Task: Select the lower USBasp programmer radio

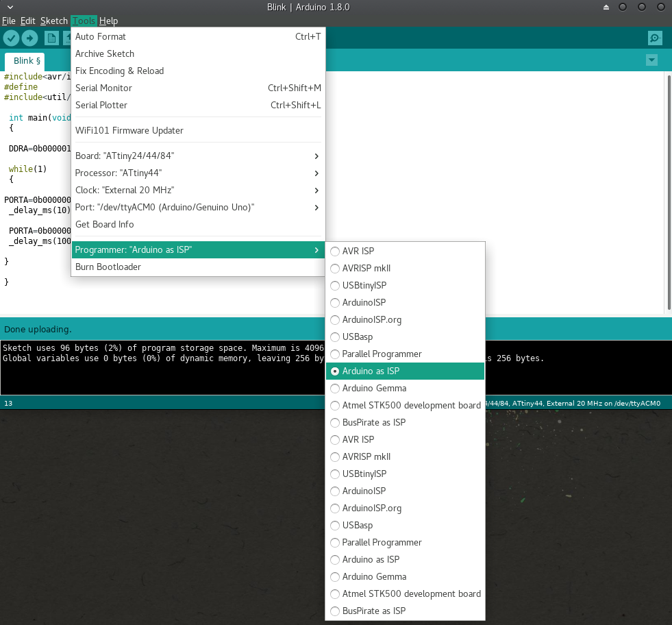Action: 405,525
